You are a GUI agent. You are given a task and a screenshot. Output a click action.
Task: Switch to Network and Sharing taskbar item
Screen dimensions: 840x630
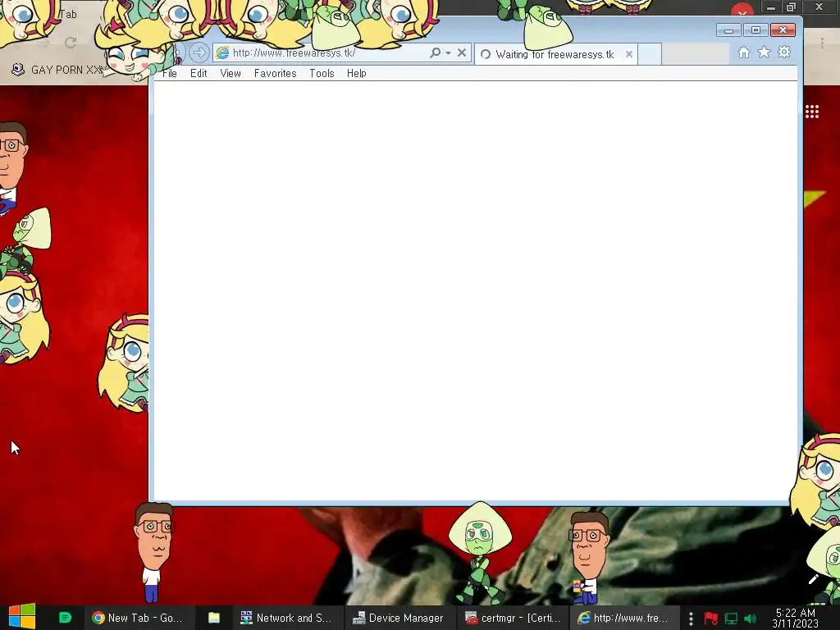tap(286, 618)
